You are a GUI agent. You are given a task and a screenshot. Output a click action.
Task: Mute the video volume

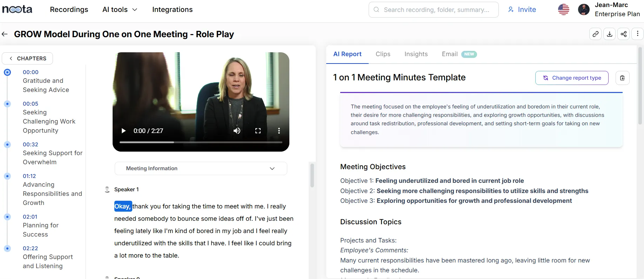tap(237, 131)
